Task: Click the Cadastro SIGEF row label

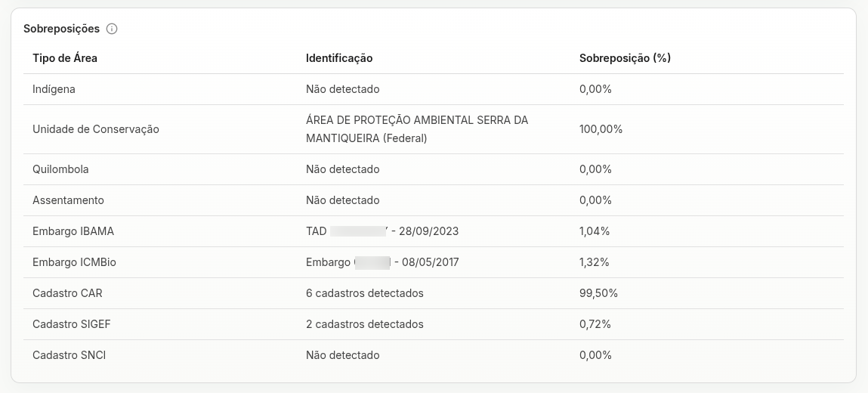Action: click(72, 323)
